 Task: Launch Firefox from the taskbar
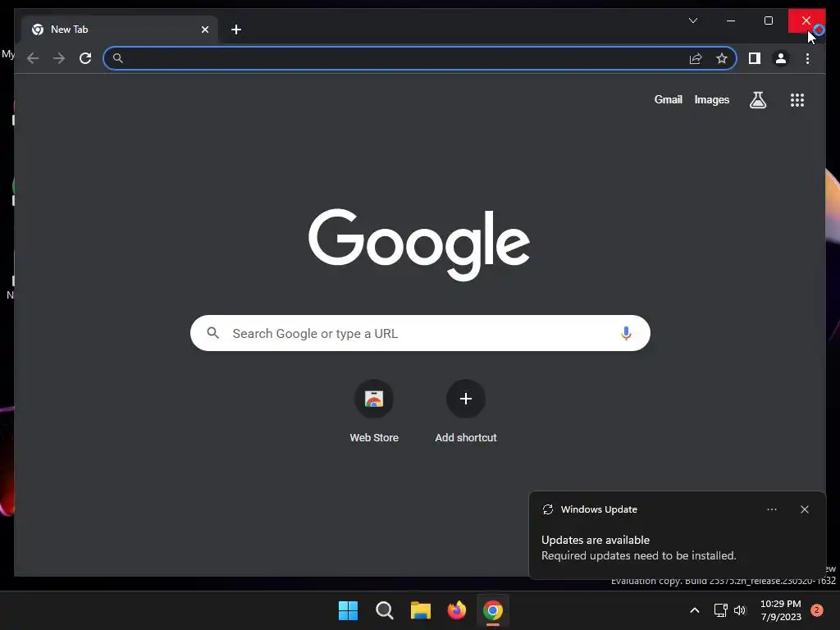click(x=456, y=610)
